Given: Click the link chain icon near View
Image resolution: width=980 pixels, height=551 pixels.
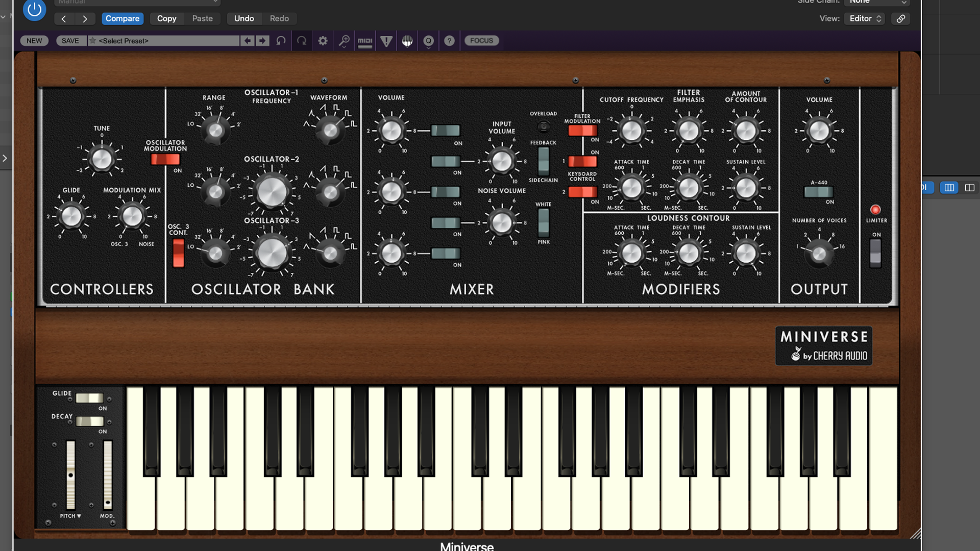Looking at the screenshot, I should 901,18.
